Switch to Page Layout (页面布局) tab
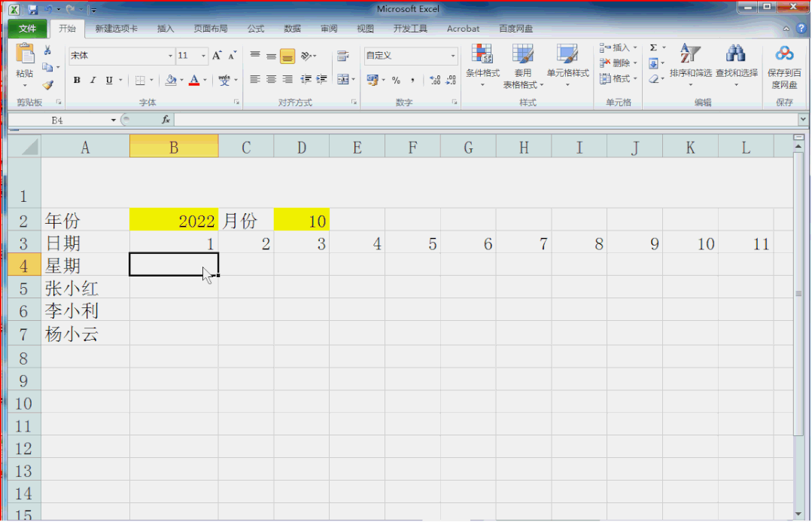The height and width of the screenshot is (522, 812). point(210,29)
